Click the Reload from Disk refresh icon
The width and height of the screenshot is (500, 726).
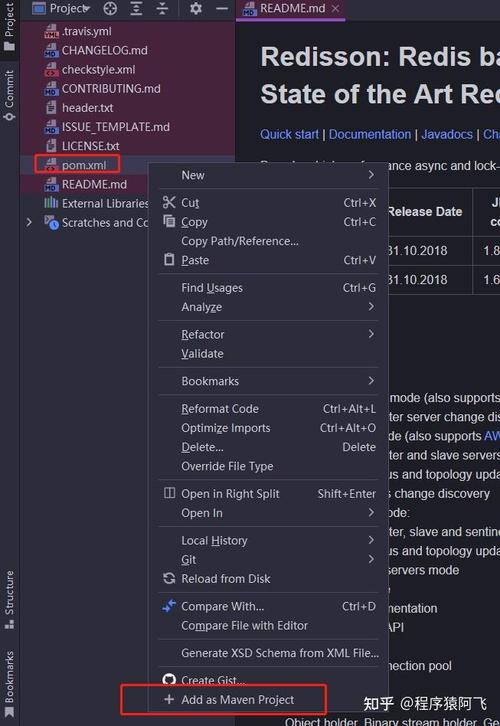point(169,578)
